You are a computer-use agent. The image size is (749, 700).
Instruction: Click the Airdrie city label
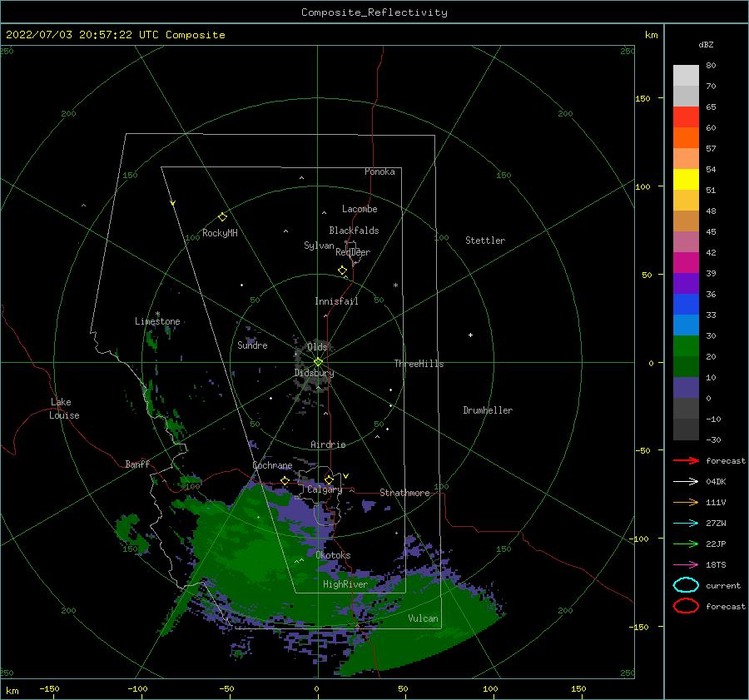328,444
